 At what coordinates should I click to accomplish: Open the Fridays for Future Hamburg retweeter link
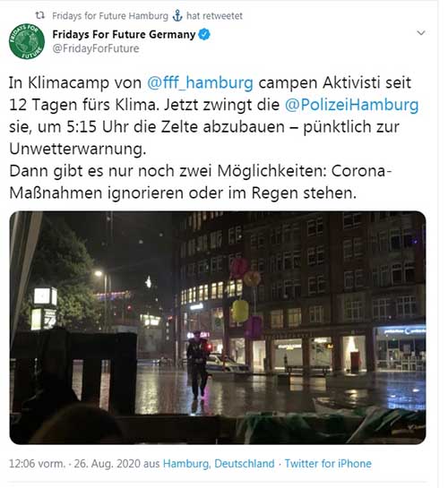tap(110, 15)
